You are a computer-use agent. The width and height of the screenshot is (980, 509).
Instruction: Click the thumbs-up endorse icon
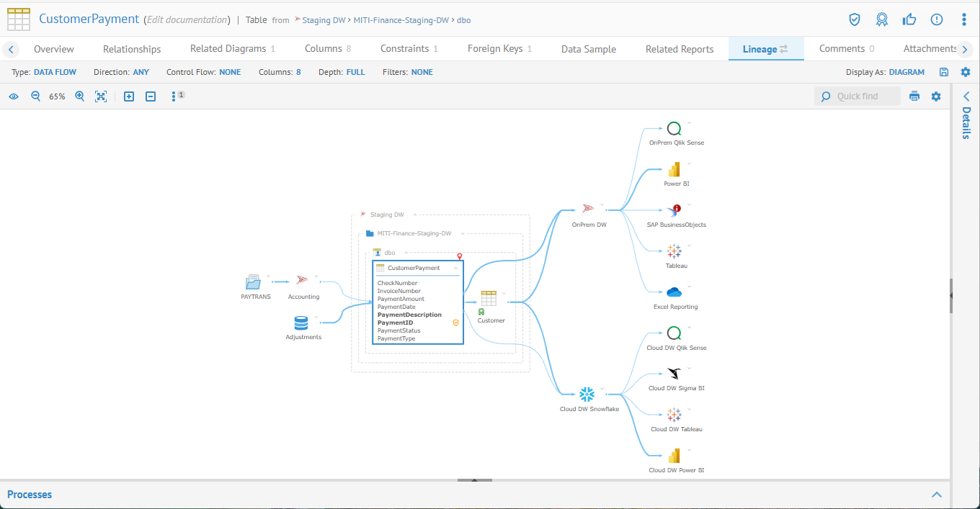pyautogui.click(x=909, y=19)
